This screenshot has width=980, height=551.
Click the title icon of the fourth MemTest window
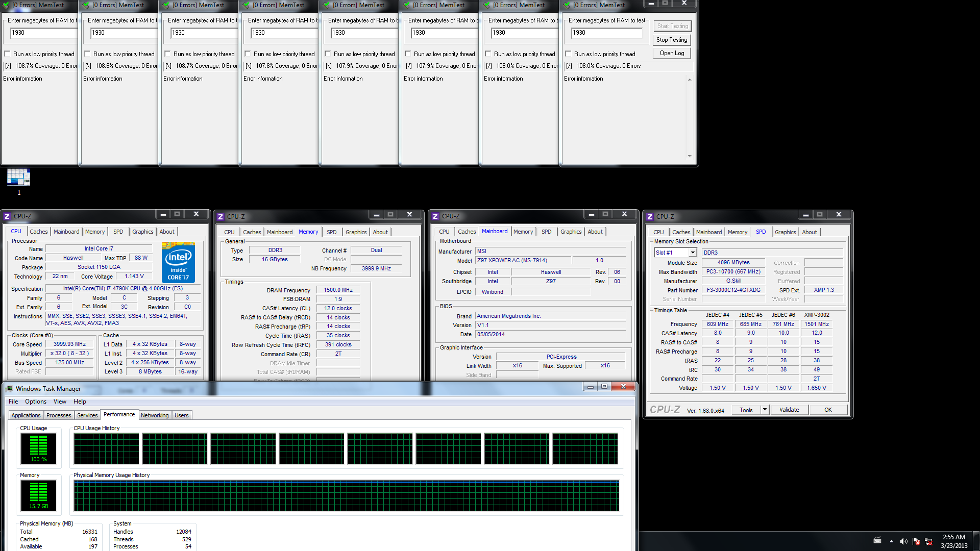tap(246, 5)
